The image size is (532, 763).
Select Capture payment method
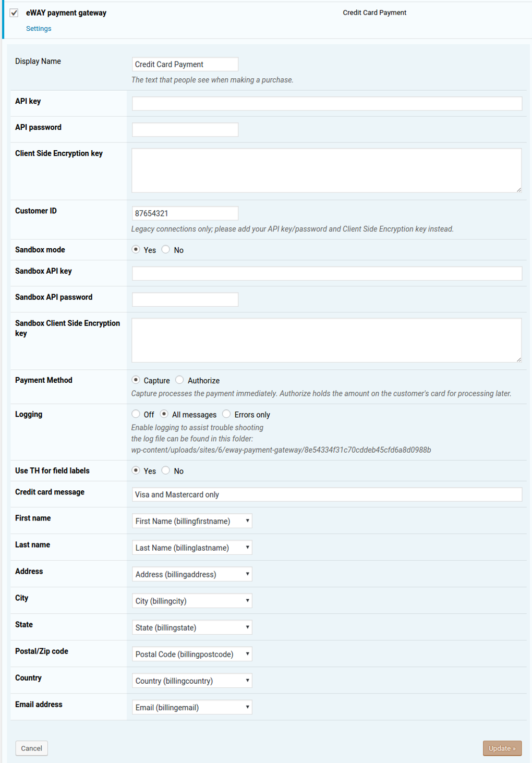[x=136, y=380]
